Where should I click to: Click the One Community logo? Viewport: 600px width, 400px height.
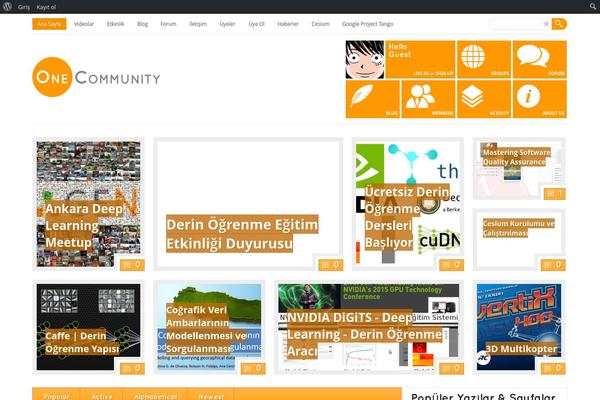(96, 77)
